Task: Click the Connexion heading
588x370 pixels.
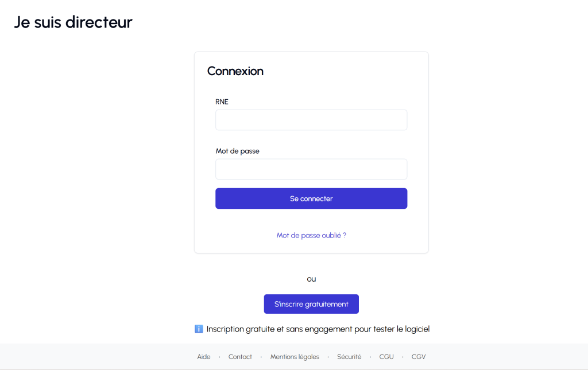Action: 235,71
